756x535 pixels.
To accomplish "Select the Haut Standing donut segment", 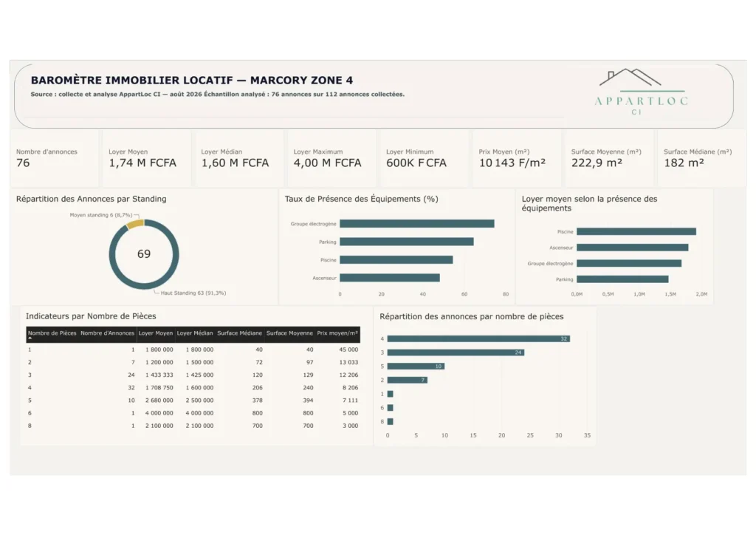I will pyautogui.click(x=144, y=284).
